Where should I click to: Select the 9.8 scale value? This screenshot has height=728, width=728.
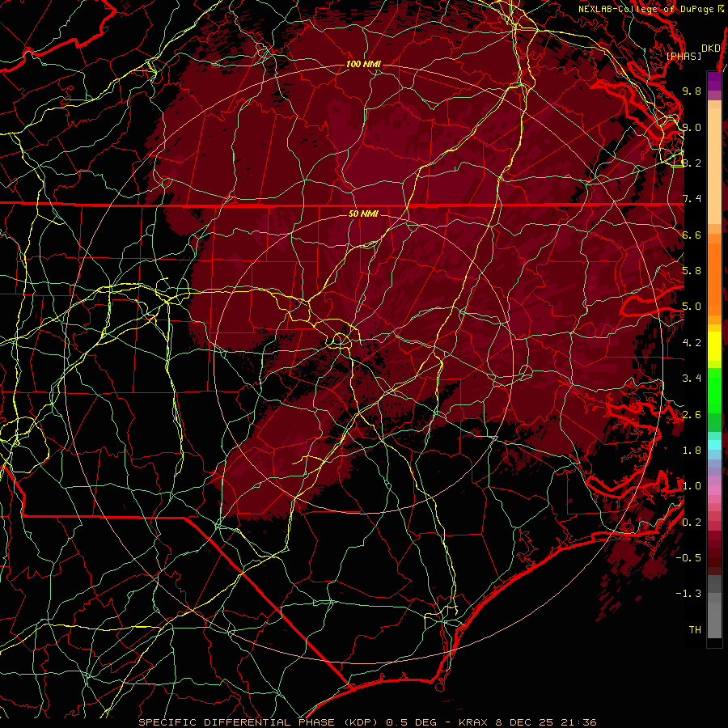click(x=692, y=91)
